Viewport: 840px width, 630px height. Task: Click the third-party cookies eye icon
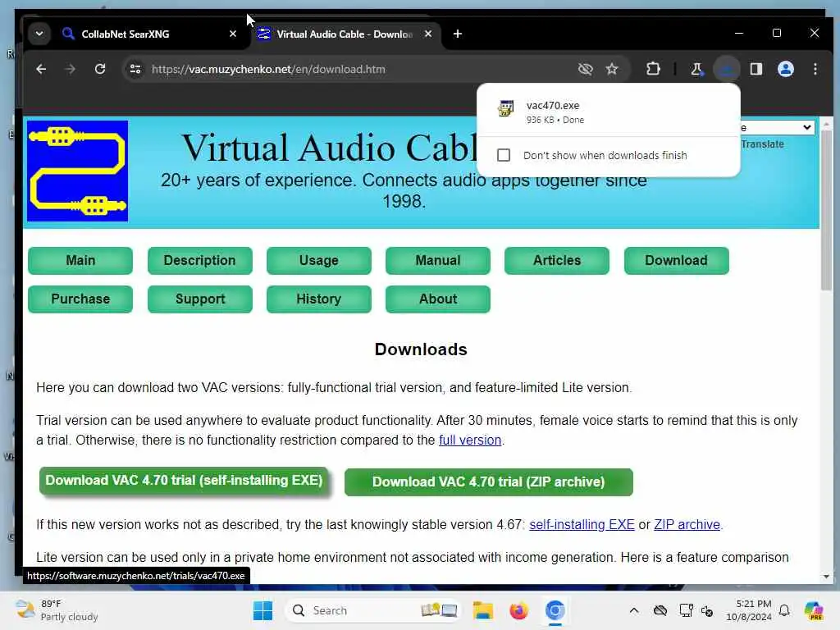pyautogui.click(x=585, y=69)
